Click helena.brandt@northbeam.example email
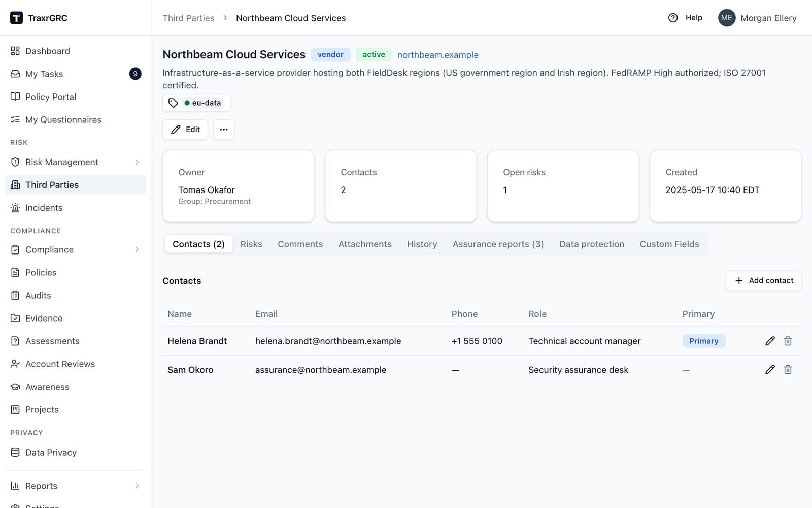The width and height of the screenshot is (812, 508). coord(328,341)
